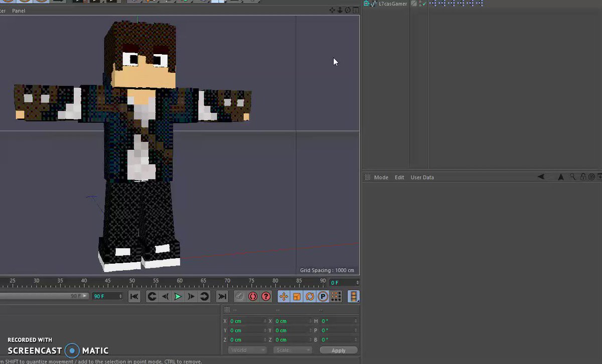
Task: Click the Attributes new manager icon
Action: click(x=599, y=177)
